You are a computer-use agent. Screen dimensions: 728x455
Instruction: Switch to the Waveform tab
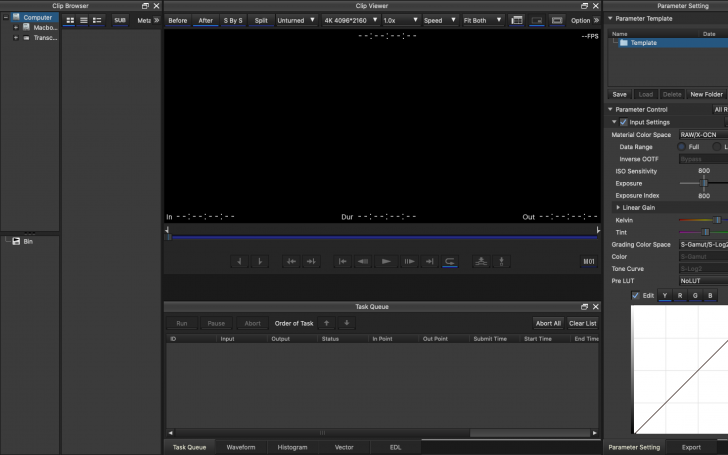pos(240,447)
